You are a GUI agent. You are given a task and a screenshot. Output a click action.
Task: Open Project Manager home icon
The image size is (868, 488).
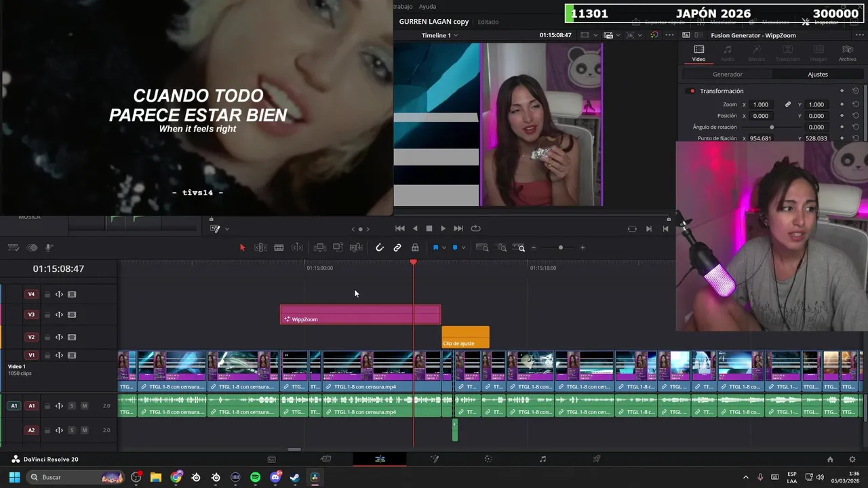point(830,459)
